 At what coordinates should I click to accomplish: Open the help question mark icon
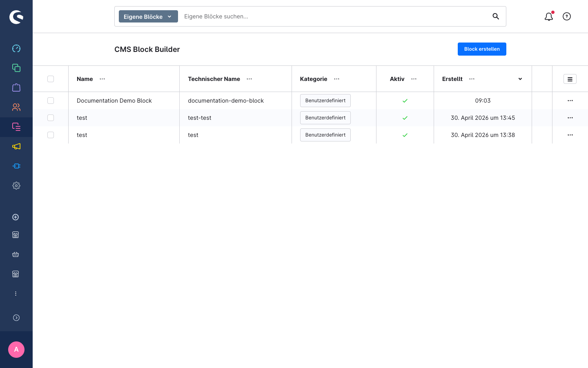coord(567,16)
